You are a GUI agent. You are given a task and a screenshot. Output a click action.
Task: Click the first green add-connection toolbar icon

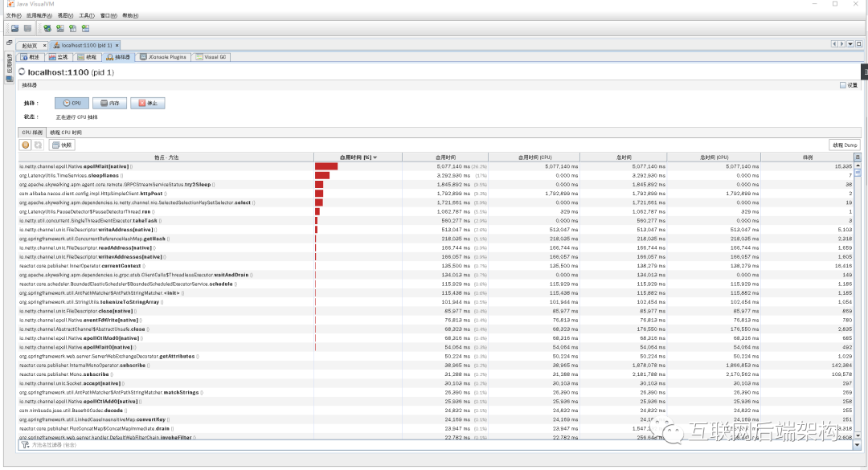(47, 28)
